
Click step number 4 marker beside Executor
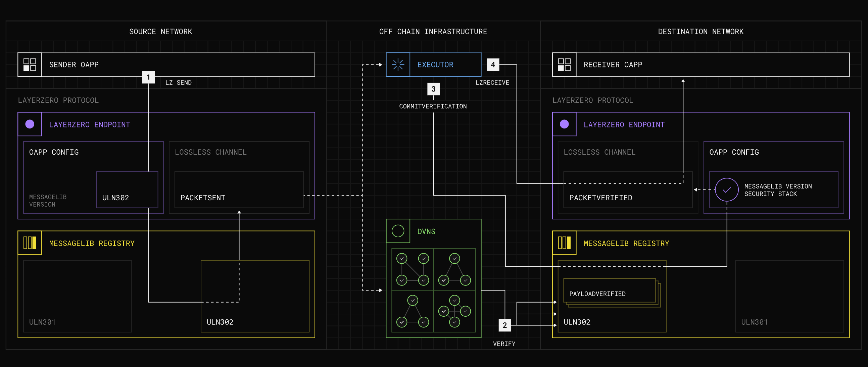493,65
